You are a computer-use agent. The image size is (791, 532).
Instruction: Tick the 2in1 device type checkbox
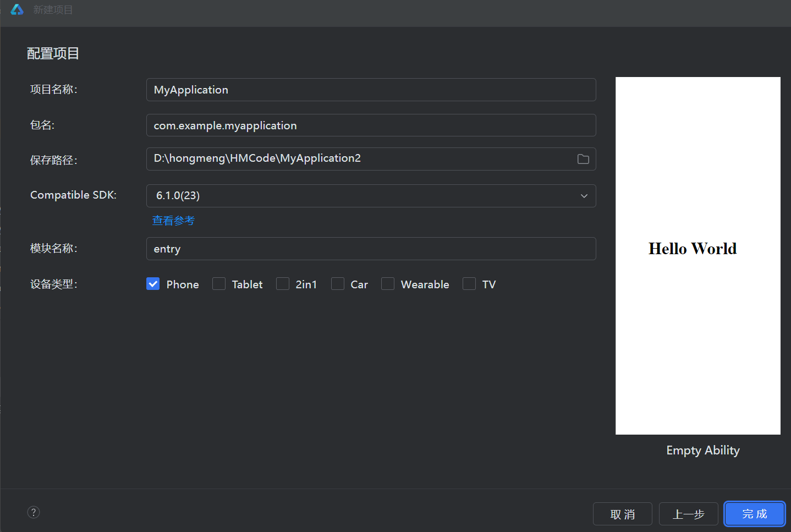click(283, 284)
